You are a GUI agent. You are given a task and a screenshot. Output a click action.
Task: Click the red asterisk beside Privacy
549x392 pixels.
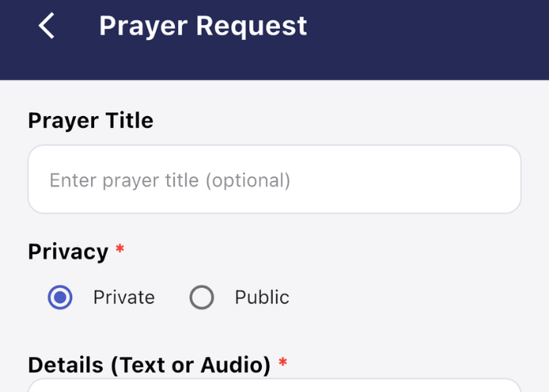(x=120, y=250)
